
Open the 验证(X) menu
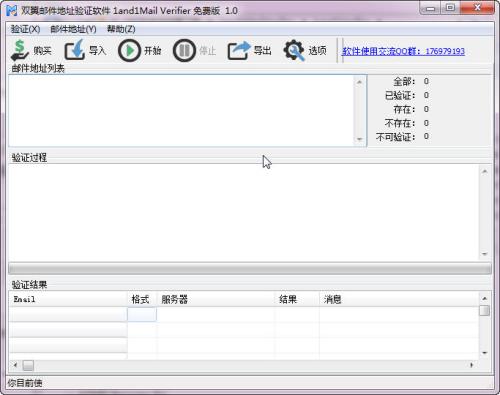pos(25,29)
